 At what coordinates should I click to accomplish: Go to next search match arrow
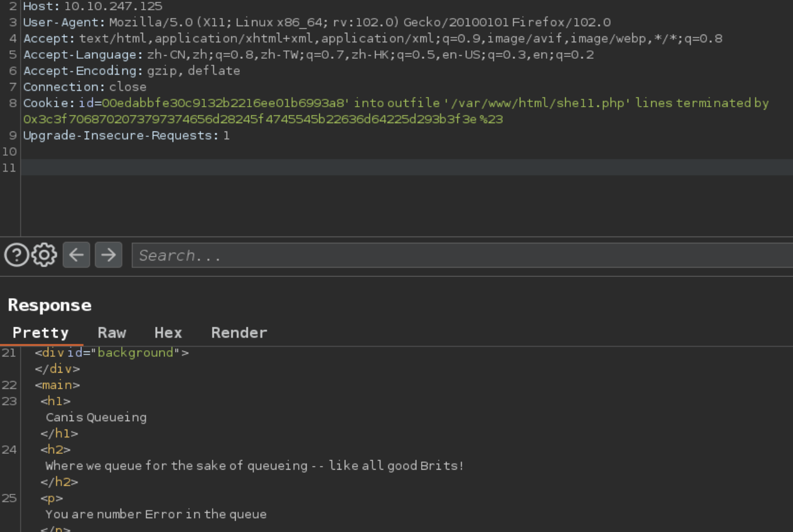(108, 255)
